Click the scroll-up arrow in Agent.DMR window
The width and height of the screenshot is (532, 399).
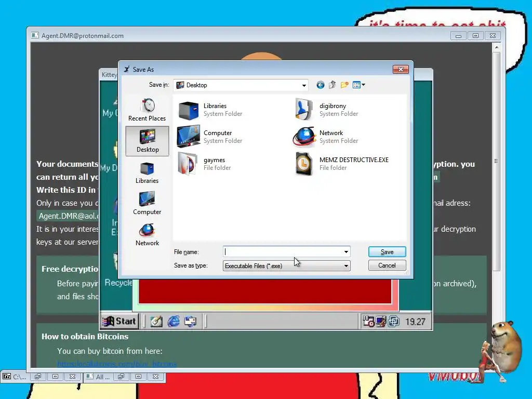click(x=496, y=47)
